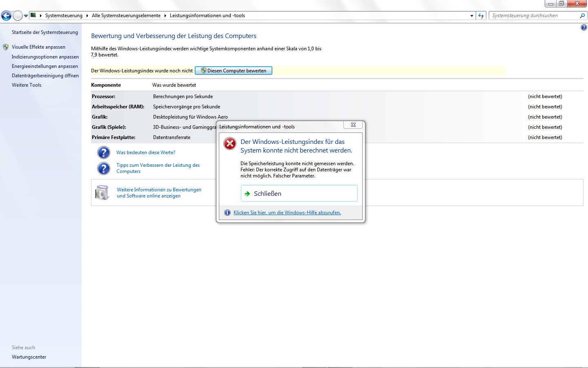The height and width of the screenshot is (368, 588).
Task: Click the Was wurde bewertet column header
Action: click(x=174, y=85)
